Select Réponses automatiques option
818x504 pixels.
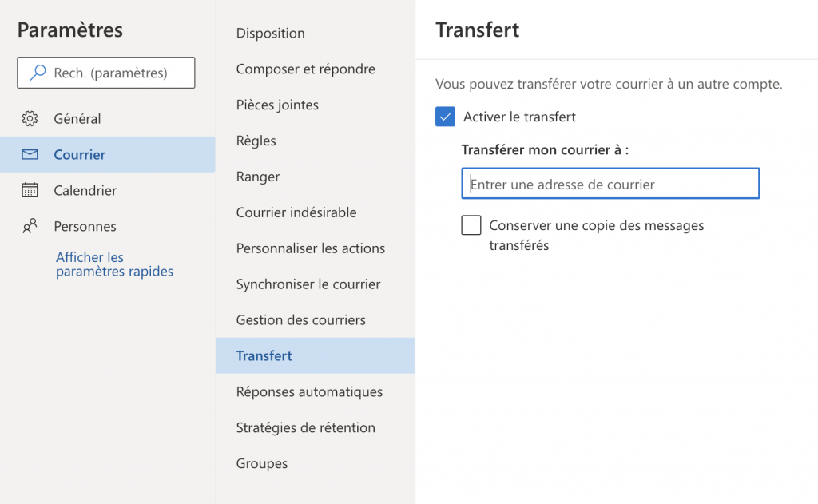(x=309, y=392)
